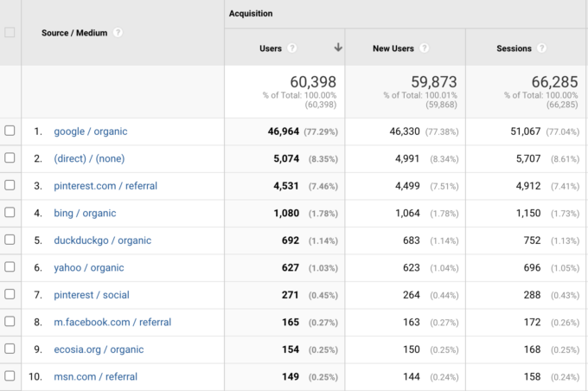This screenshot has width=588, height=391.
Task: Open help icon beside Sessions header
Action: click(541, 48)
